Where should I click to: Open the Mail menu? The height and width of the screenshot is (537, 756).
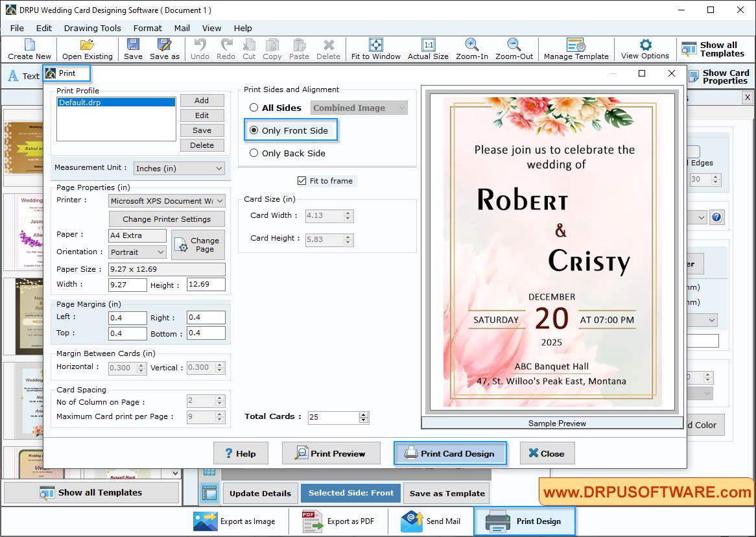[x=182, y=28]
